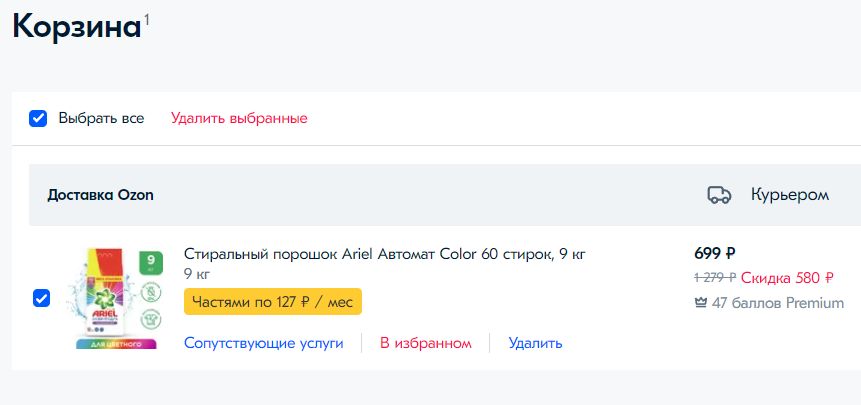Click the crossed-out price '1 279 ₽'
Viewport: 861px width, 405px height.
tap(715, 278)
